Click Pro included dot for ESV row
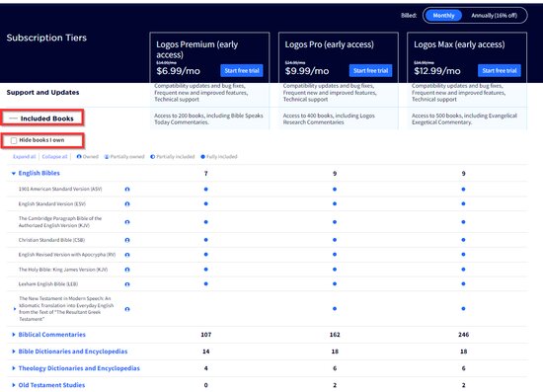The height and width of the screenshot is (392, 543). [x=335, y=203]
